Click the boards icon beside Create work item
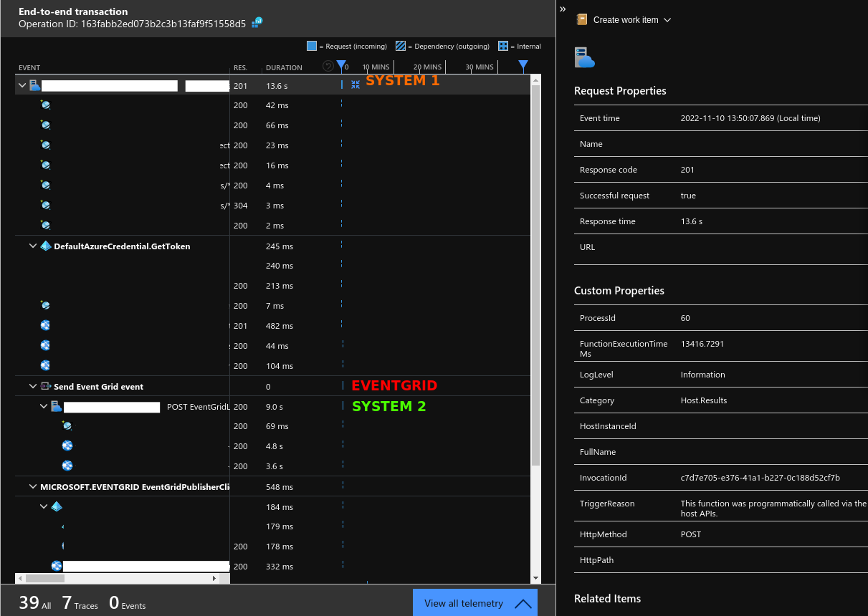This screenshot has width=868, height=616. coord(581,19)
